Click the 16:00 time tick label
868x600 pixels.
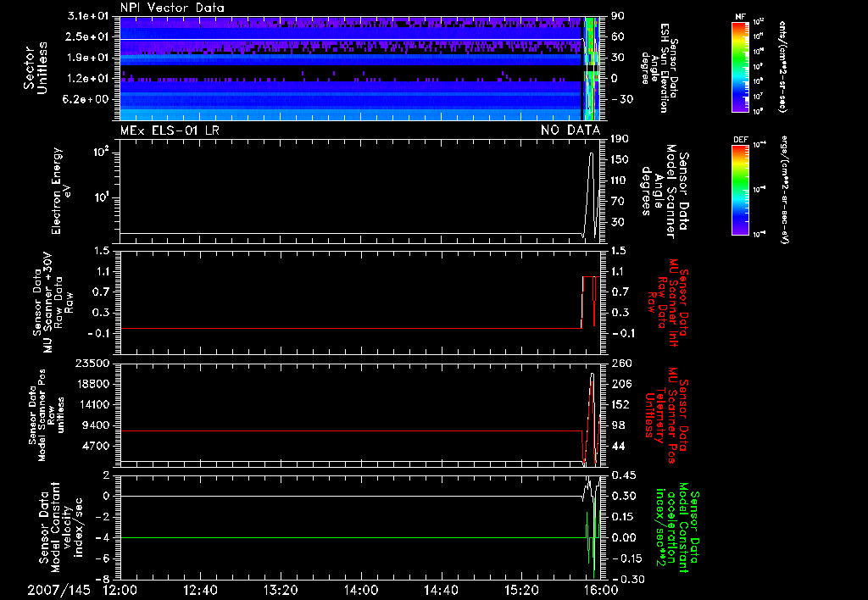click(x=602, y=590)
